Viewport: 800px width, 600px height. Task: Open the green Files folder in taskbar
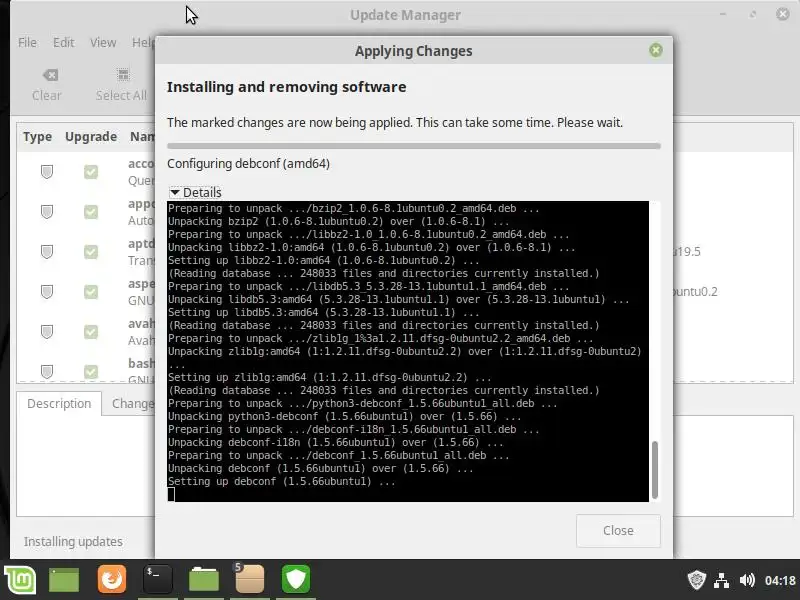(x=204, y=580)
